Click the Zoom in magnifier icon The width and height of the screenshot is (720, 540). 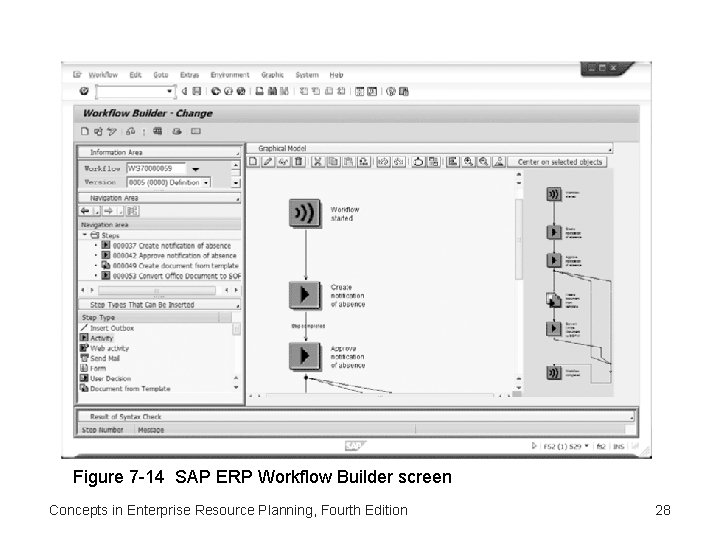point(468,162)
